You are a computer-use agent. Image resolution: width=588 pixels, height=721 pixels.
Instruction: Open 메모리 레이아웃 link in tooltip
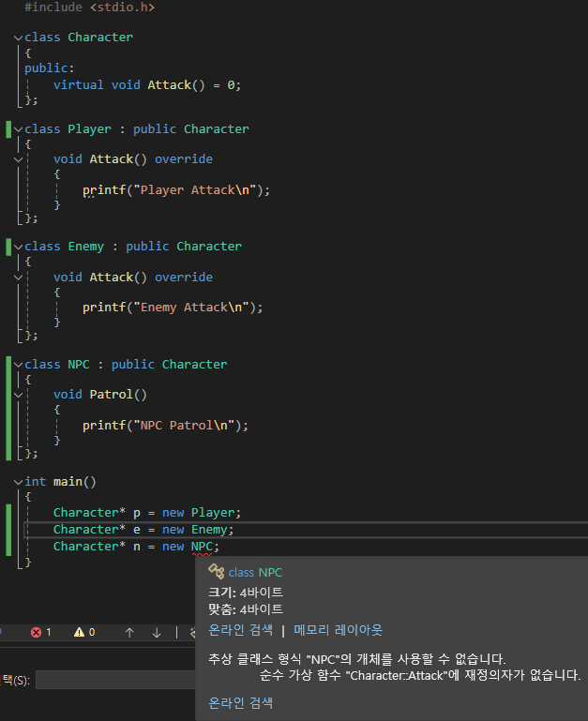(338, 630)
